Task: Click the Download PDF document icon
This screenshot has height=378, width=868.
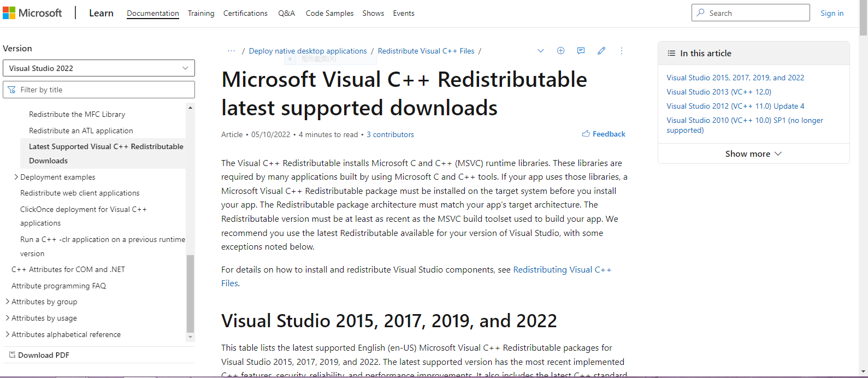Action: pyautogui.click(x=12, y=355)
